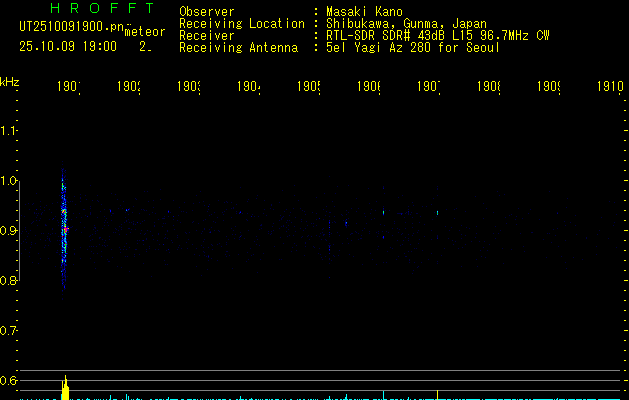Click the 0.8 frequency axis label
629x400 pixels.
coord(9,280)
